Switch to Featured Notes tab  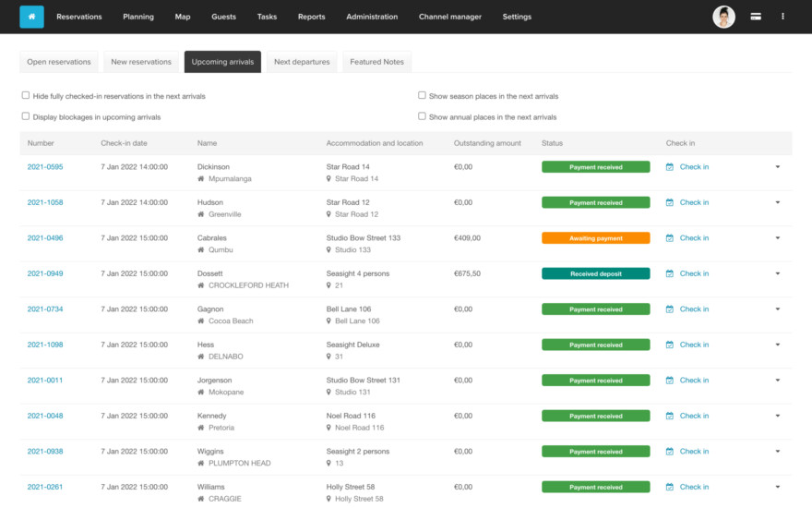[376, 62]
